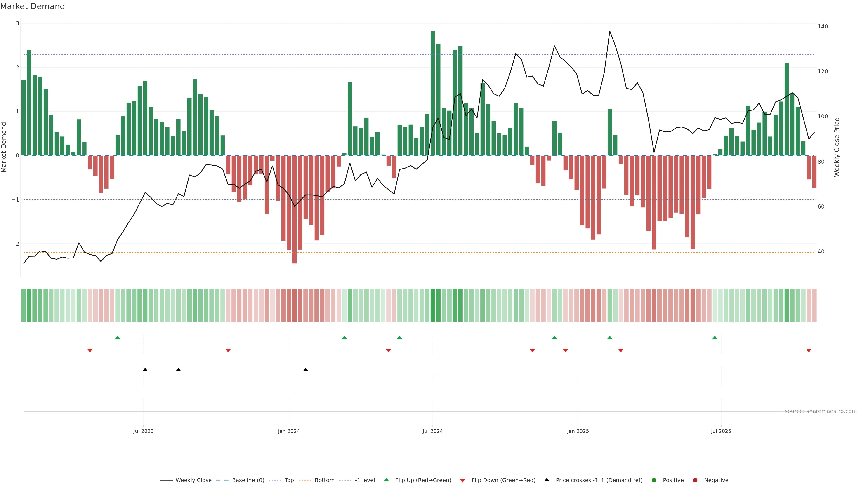The image size is (868, 488).
Task: Click the green Positive legend swatch
Action: (x=654, y=480)
